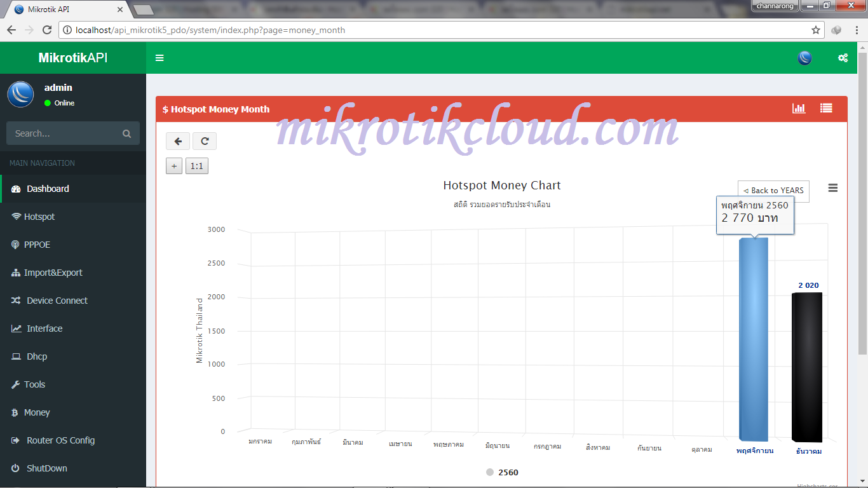Toggle the sidebar hamburger menu
Viewport: 868px width, 488px height.
(159, 58)
